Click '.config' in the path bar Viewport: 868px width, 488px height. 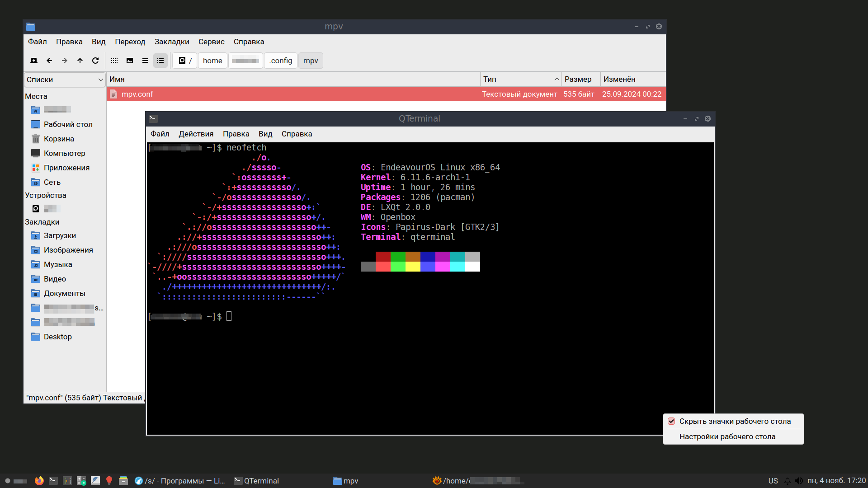(x=281, y=61)
